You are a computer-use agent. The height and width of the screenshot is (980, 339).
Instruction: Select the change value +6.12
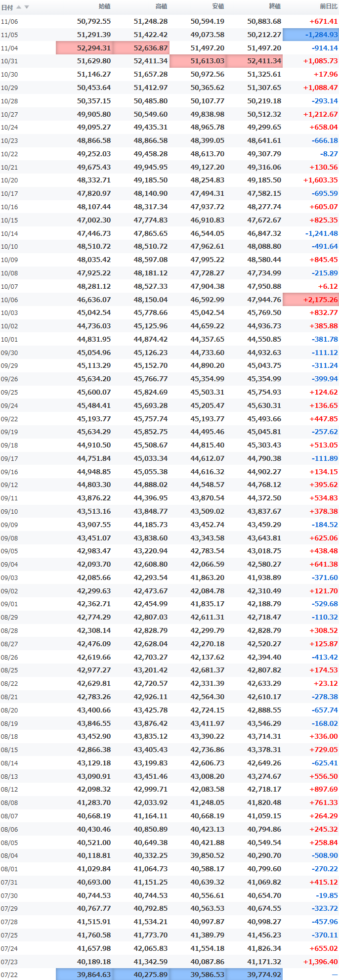point(328,286)
